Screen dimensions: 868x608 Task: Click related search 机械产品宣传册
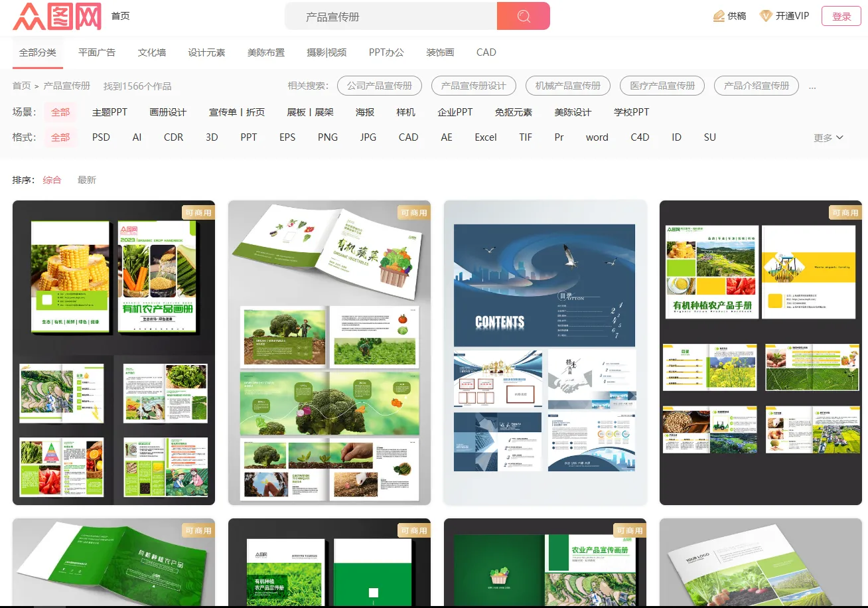pyautogui.click(x=568, y=86)
